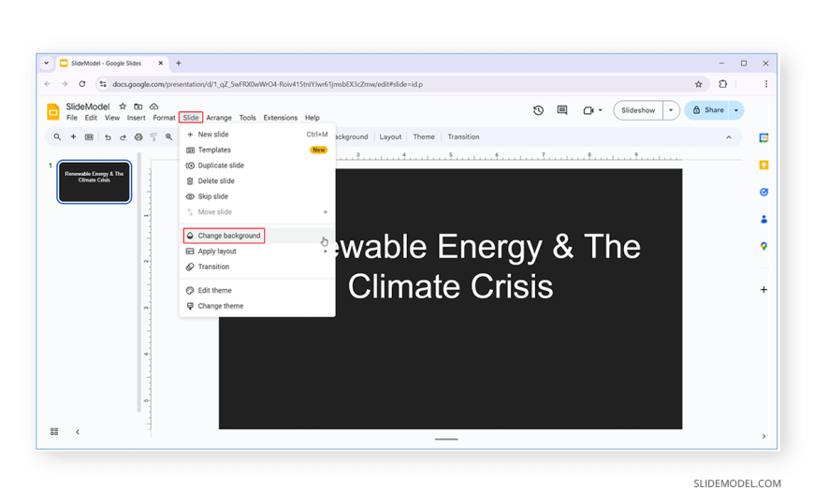Click the undo arrow icon
This screenshot has height=504, width=814.
point(108,137)
